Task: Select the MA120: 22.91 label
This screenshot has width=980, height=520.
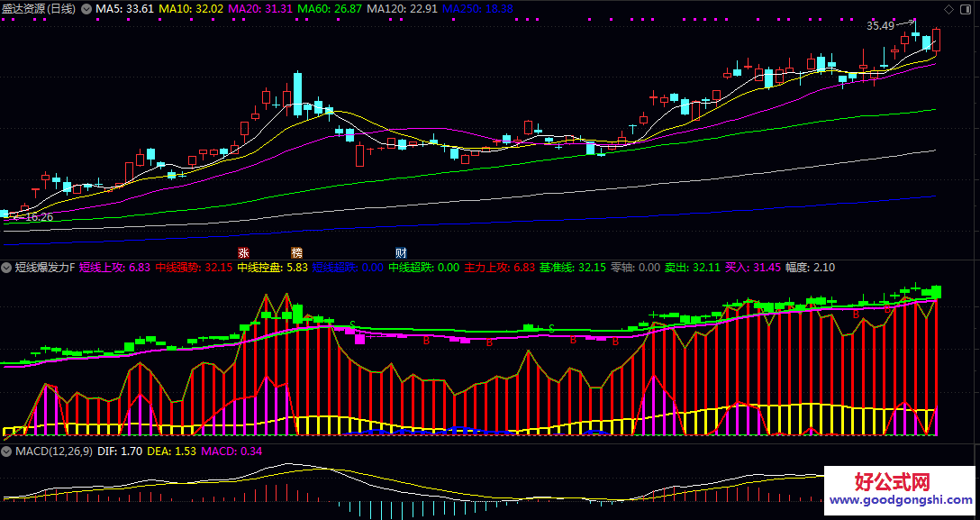Action: (402, 9)
